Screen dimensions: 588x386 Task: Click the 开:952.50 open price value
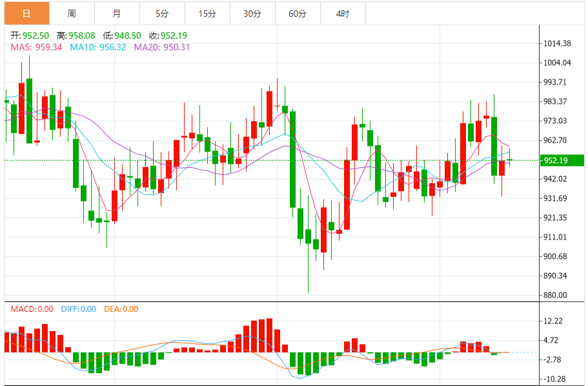[30, 36]
